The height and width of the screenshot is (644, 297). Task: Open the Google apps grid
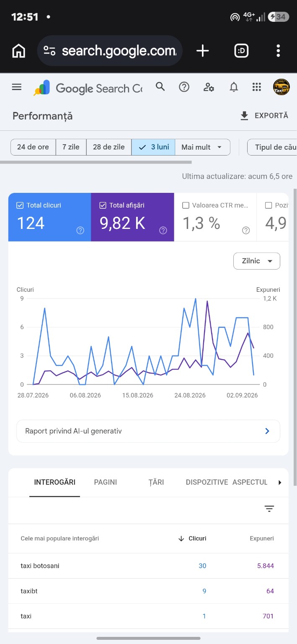tap(257, 87)
